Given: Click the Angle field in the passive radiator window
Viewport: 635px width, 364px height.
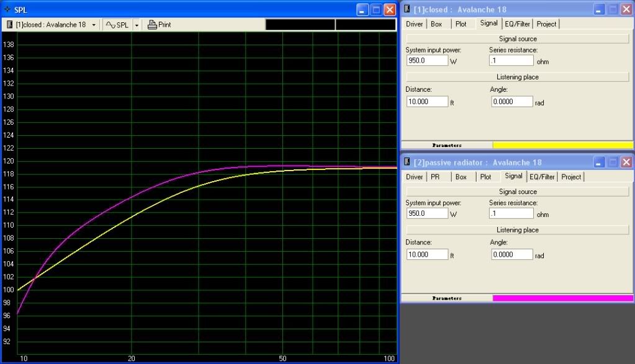Looking at the screenshot, I should coord(512,254).
